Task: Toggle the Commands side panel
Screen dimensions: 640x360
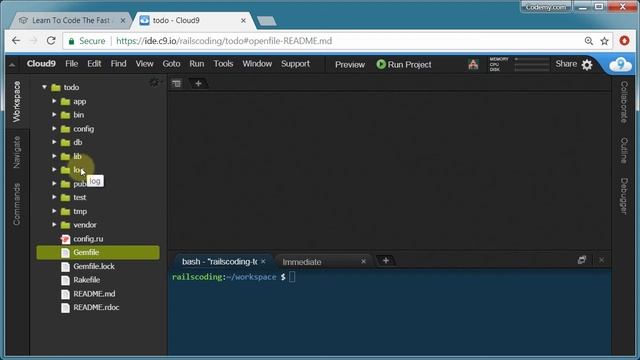Action: coord(17,204)
